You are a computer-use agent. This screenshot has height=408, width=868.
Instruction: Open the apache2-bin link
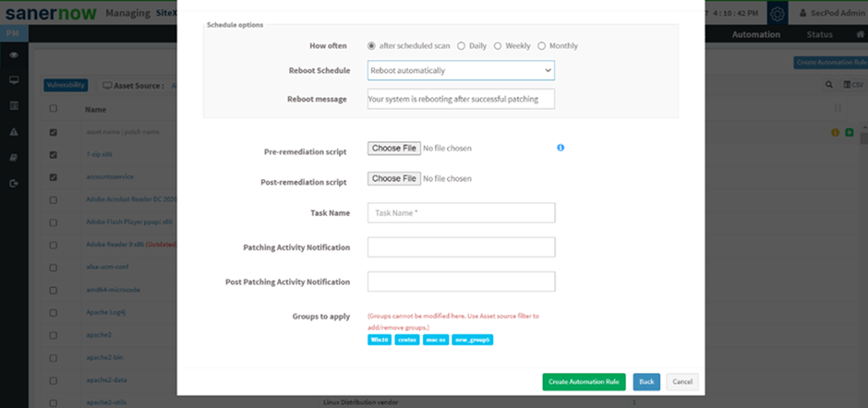click(104, 357)
